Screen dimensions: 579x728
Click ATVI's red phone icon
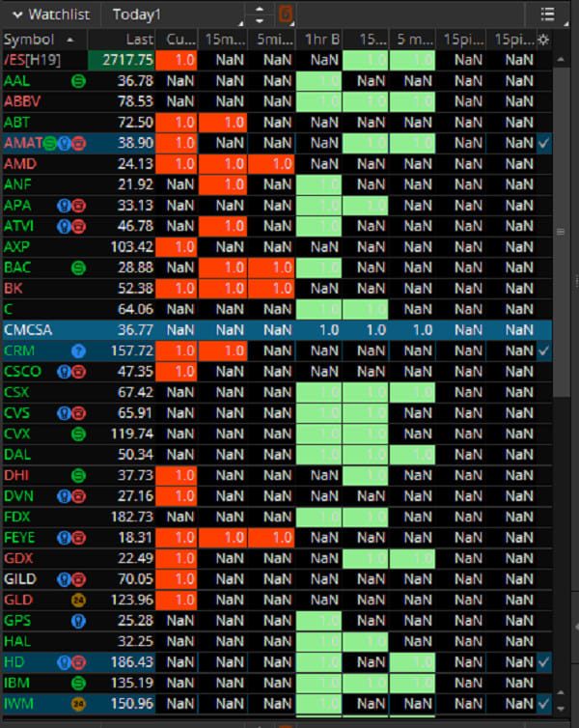tap(78, 227)
